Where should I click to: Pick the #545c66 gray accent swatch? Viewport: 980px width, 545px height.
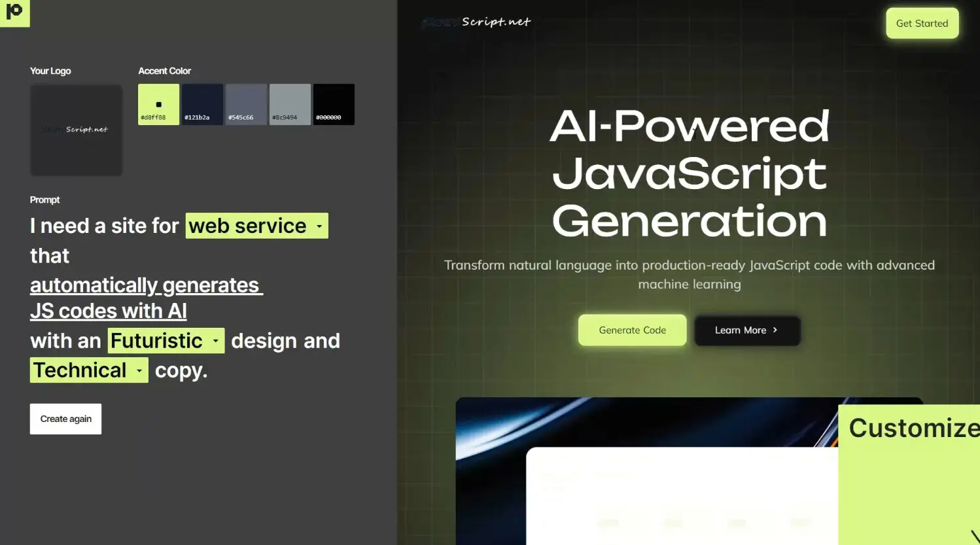click(246, 104)
